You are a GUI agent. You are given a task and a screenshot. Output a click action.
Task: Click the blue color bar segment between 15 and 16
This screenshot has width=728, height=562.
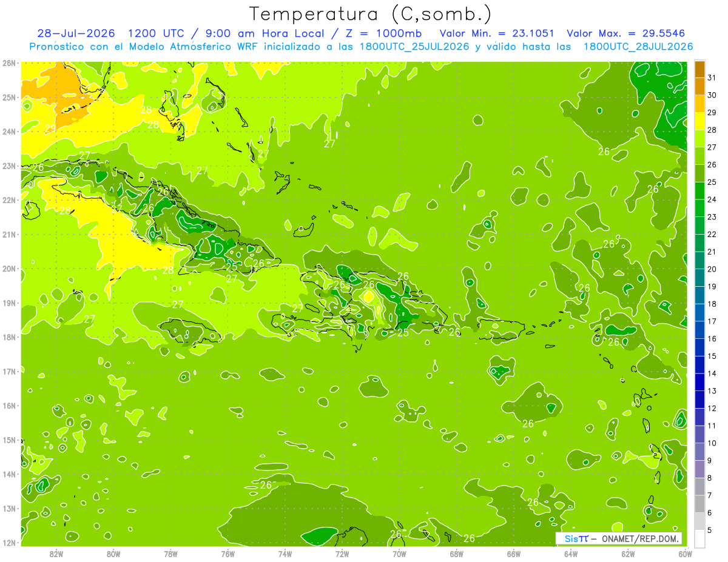tap(700, 347)
